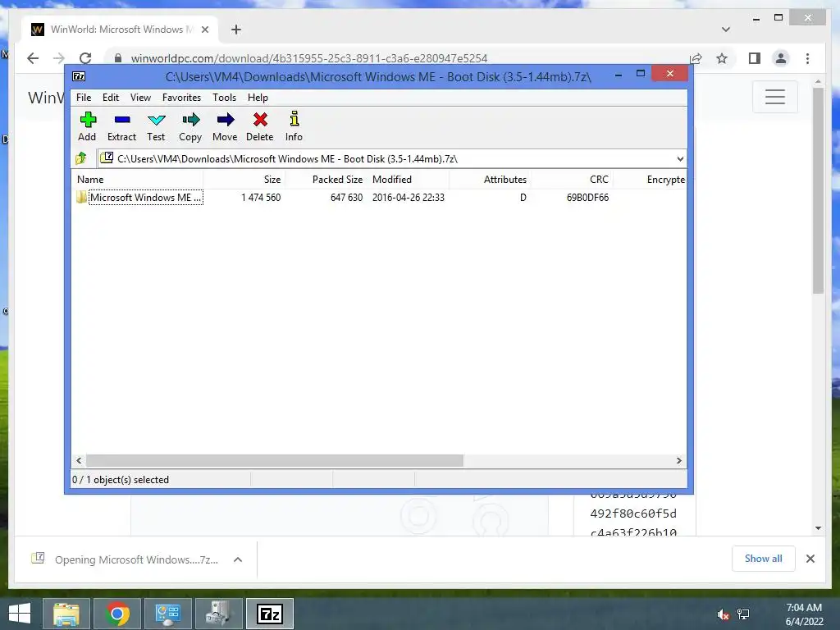The width and height of the screenshot is (840, 630).
Task: Go up one folder level arrow
Action: point(81,158)
